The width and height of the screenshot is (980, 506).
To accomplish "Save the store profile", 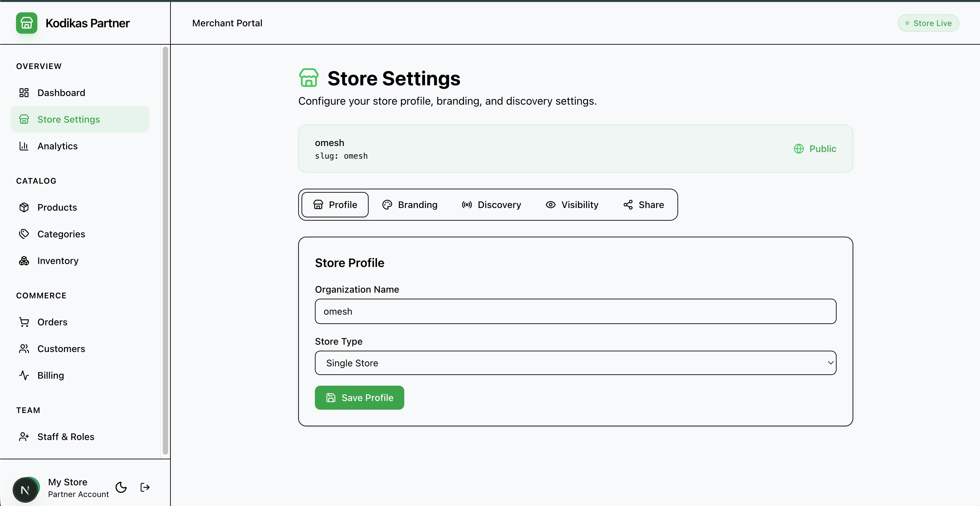I will (x=359, y=398).
